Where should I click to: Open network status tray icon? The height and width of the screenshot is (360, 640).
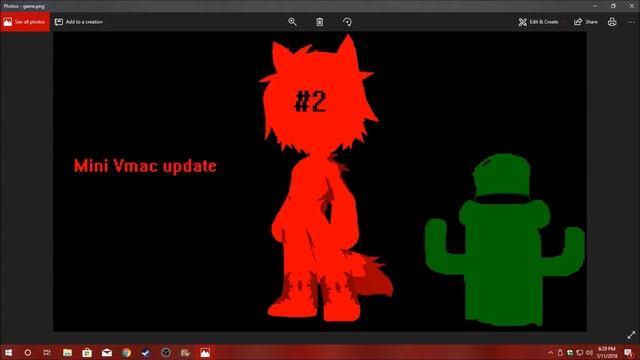click(x=580, y=353)
